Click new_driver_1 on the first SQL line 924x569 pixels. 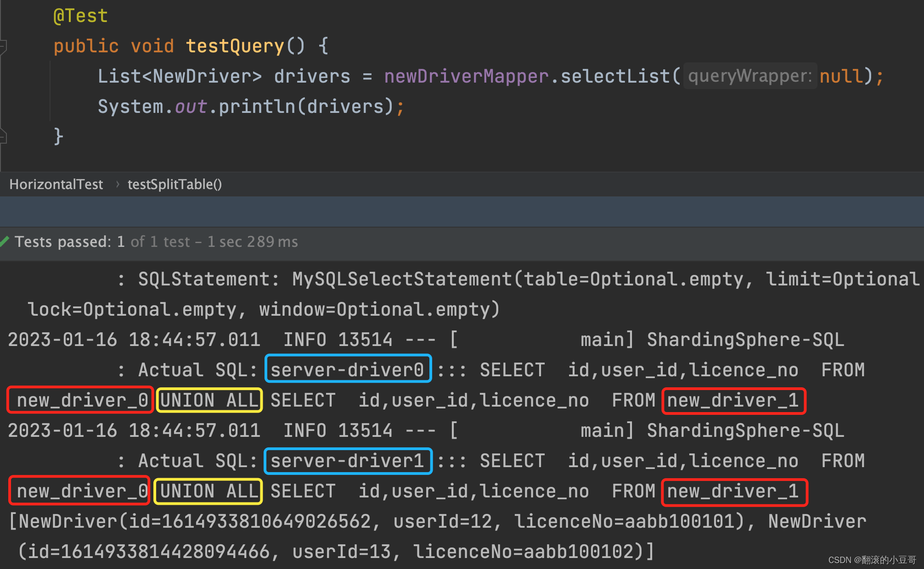(733, 401)
